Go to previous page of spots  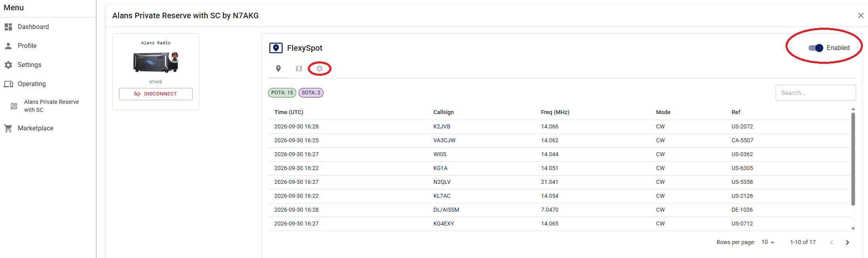(x=832, y=243)
